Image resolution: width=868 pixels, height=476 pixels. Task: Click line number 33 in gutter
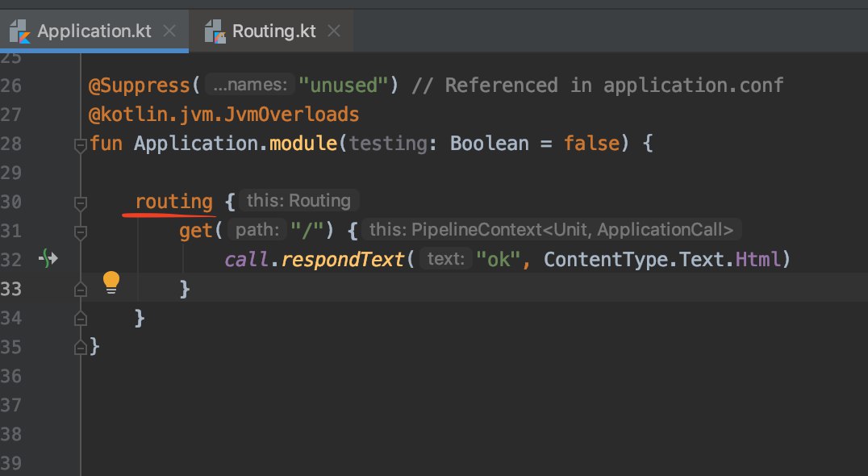coord(11,289)
